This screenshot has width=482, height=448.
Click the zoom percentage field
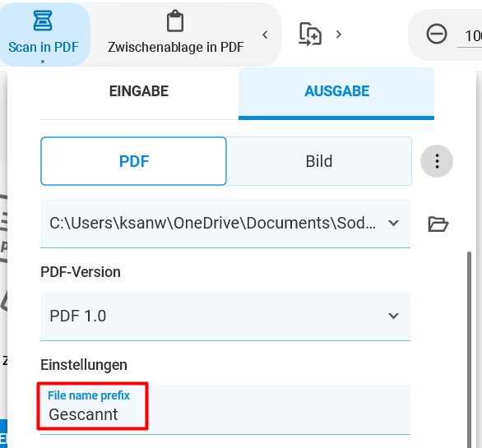click(x=470, y=36)
